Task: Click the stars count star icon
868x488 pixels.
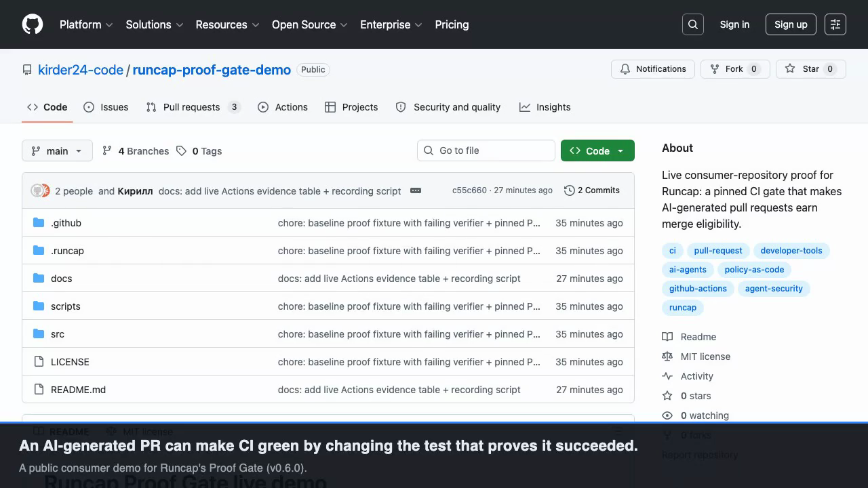Action: 667,396
